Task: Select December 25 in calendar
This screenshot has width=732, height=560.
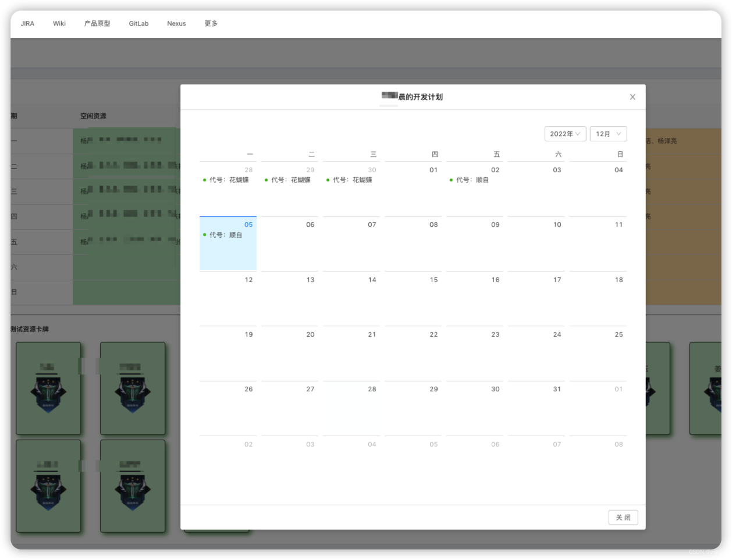Action: [x=598, y=353]
